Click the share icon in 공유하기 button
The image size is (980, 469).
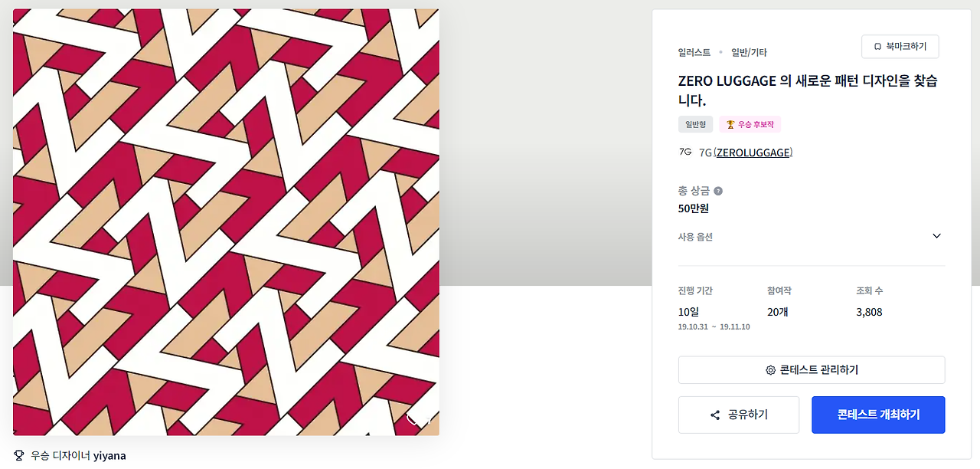(x=715, y=415)
